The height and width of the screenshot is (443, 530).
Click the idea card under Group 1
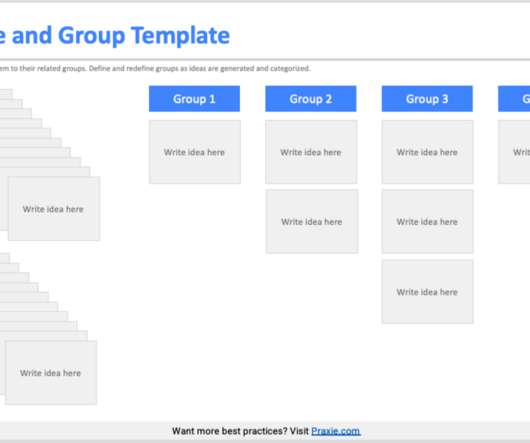click(195, 152)
